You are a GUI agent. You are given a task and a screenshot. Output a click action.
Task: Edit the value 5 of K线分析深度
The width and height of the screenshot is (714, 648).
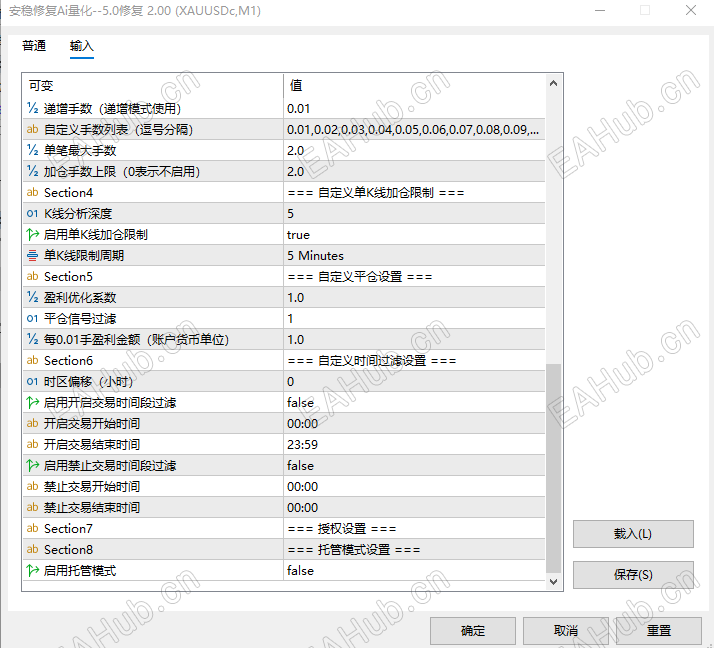tap(414, 214)
